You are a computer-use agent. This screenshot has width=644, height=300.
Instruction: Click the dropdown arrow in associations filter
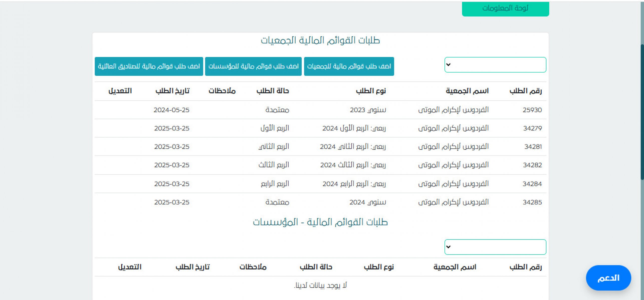[448, 65]
